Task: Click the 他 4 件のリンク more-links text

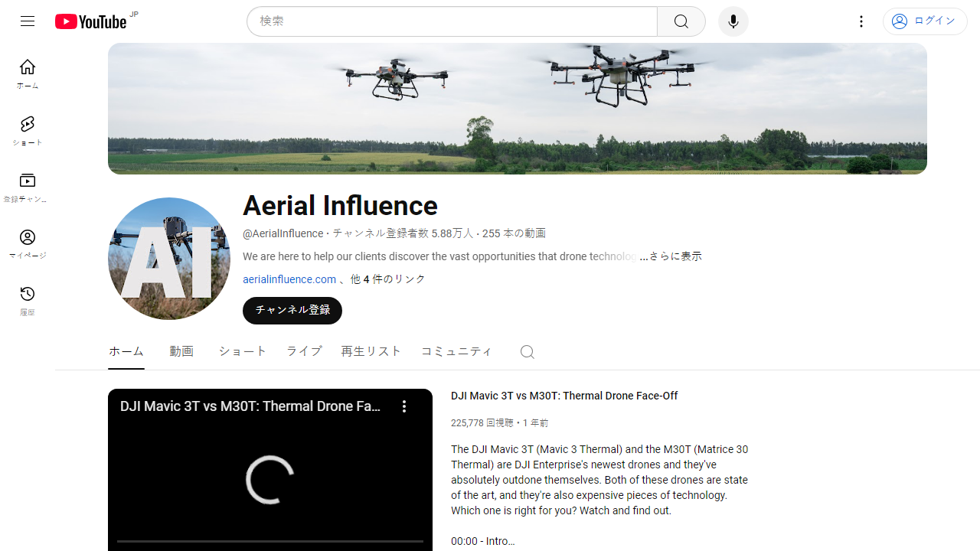Action: pyautogui.click(x=387, y=279)
